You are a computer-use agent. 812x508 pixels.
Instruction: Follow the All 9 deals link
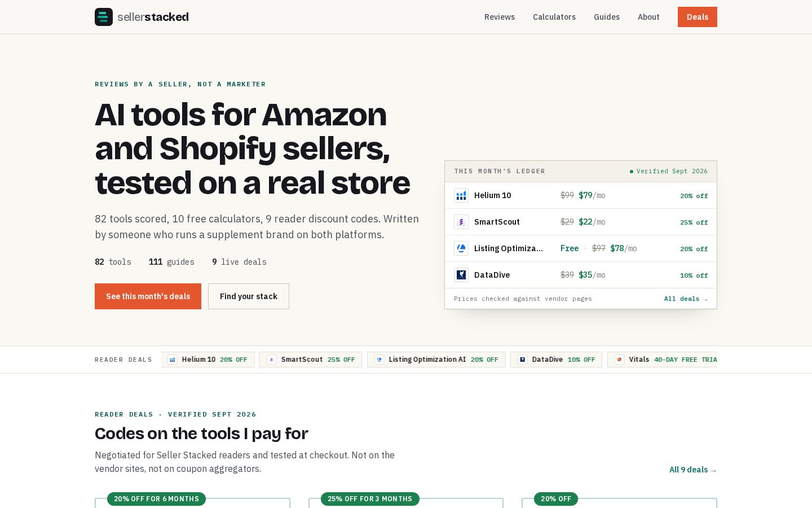pos(693,470)
